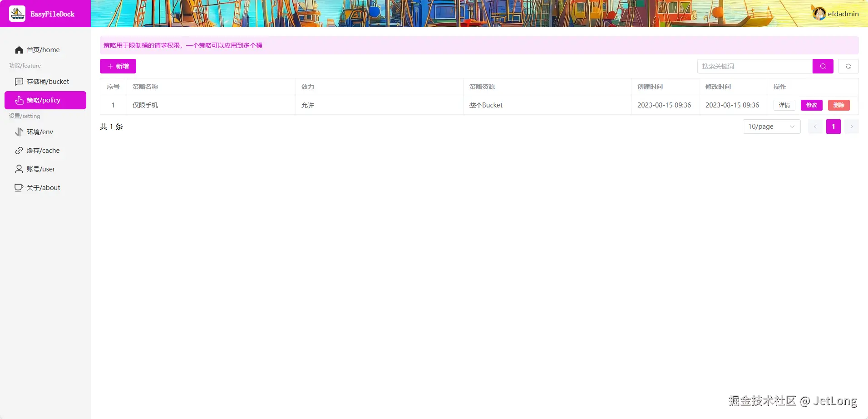This screenshot has height=419, width=868.
Task: Click the 序号 column header
Action: 113,87
